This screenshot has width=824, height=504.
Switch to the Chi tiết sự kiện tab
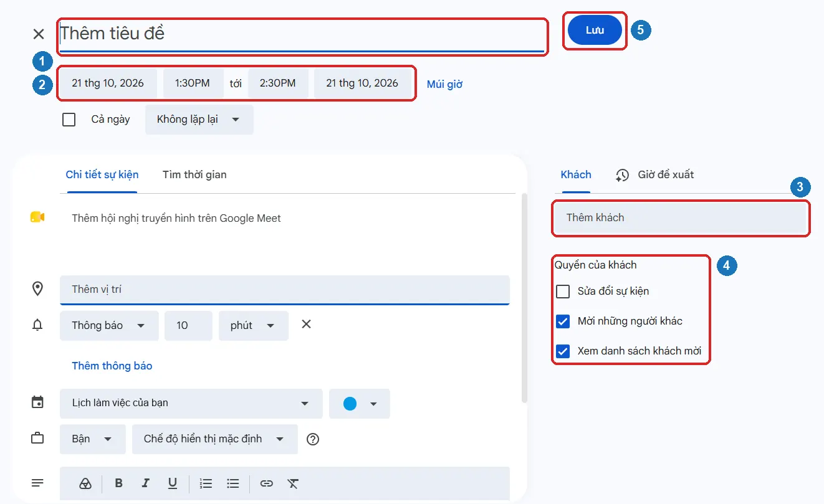102,174
